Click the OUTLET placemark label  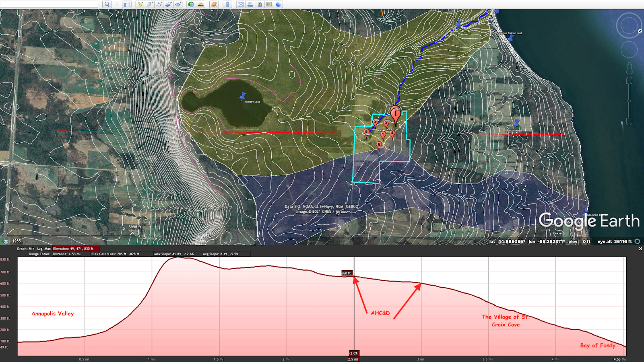coord(390,105)
